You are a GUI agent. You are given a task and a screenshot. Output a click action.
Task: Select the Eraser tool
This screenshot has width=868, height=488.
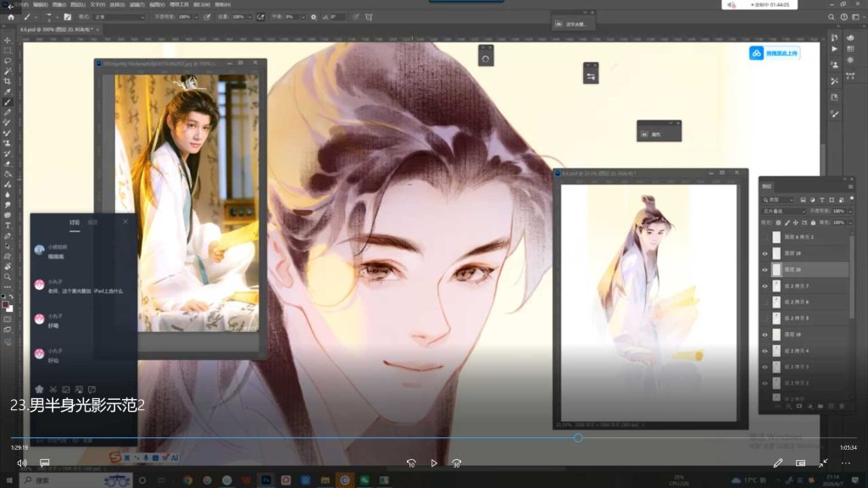pyautogui.click(x=7, y=164)
